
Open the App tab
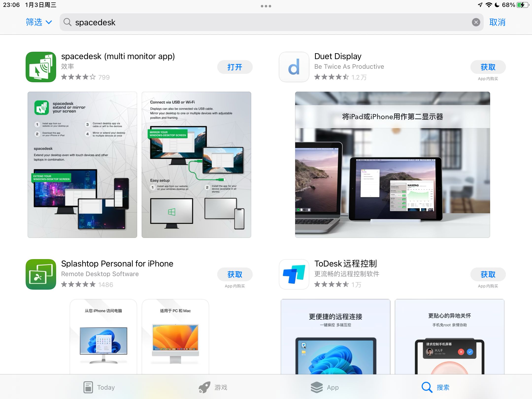click(x=325, y=387)
